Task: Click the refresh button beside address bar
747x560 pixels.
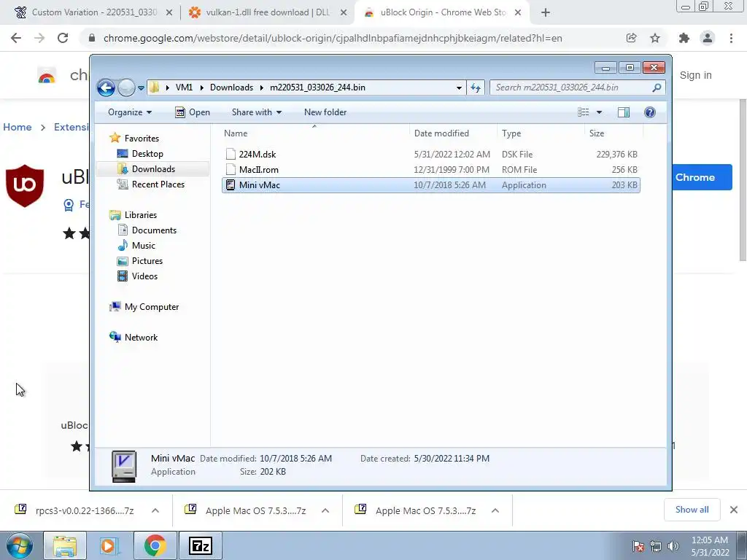Action: 476,87
